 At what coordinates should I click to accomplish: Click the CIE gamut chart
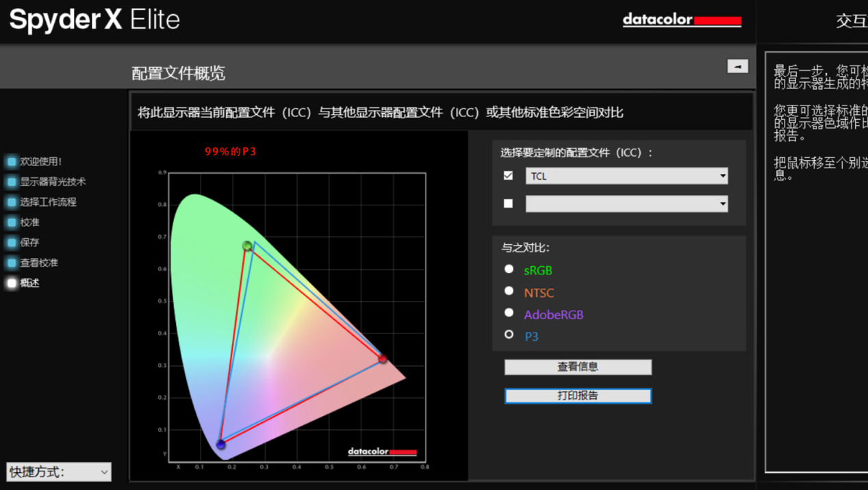point(297,318)
